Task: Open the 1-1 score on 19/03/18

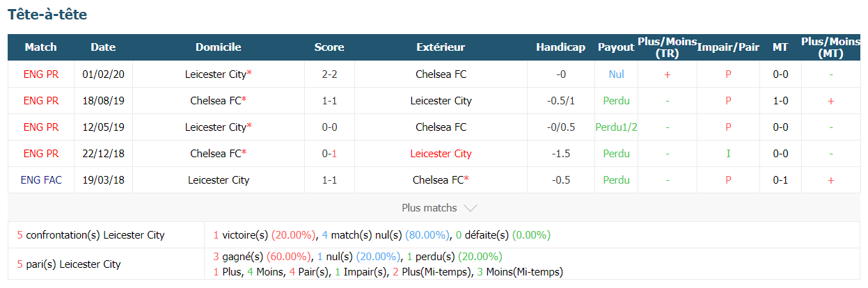Action: 329,180
